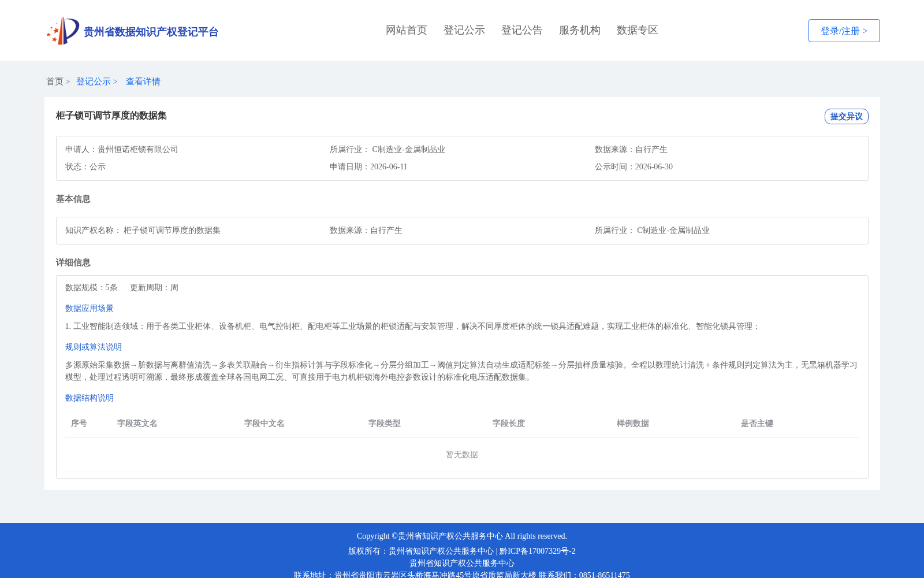Click 公示时间：2026-06-30 text
The image size is (924, 578).
point(634,166)
